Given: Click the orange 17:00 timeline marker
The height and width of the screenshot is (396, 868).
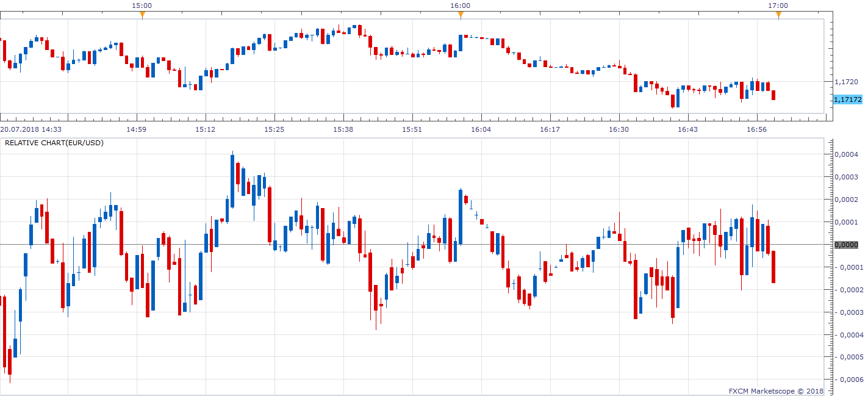Looking at the screenshot, I should point(778,15).
